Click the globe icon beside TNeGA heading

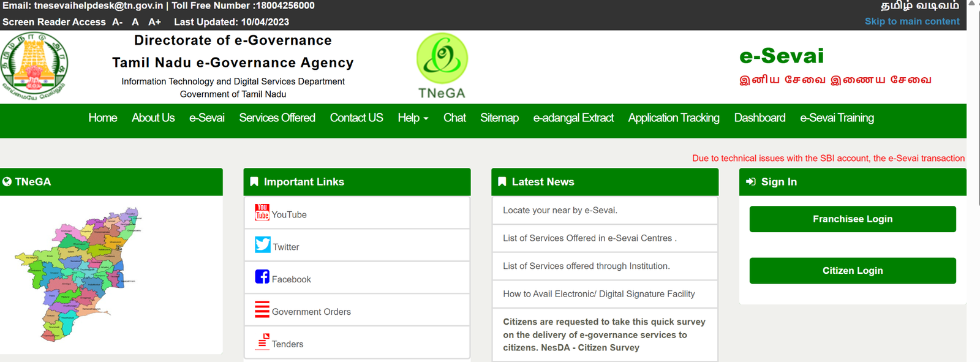coord(7,182)
